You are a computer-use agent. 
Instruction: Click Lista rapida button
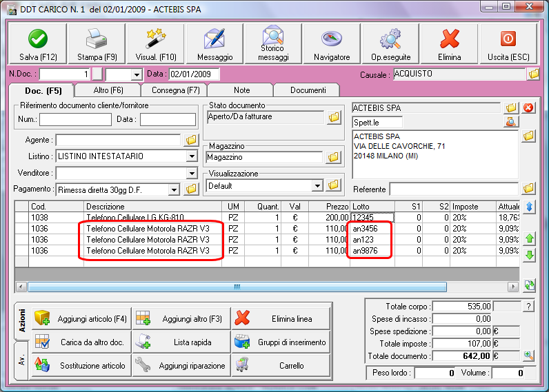coord(181,342)
